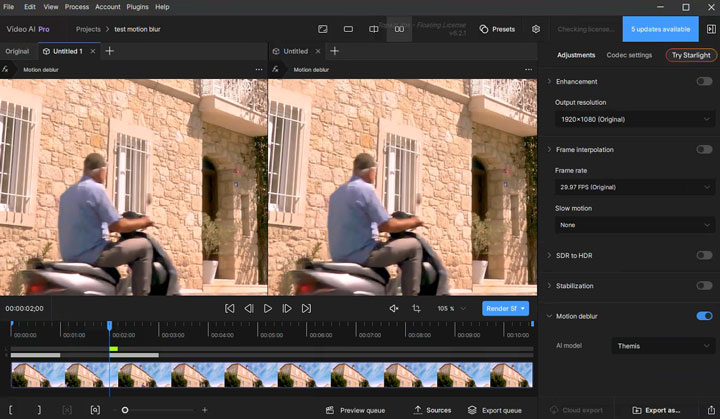Close the Untitled 1 tab
This screenshot has height=419, width=720.
93,51
